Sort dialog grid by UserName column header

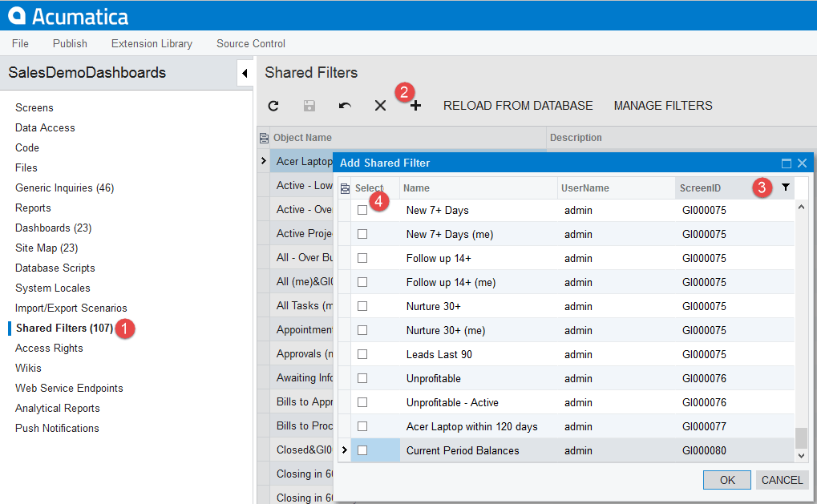pos(617,188)
